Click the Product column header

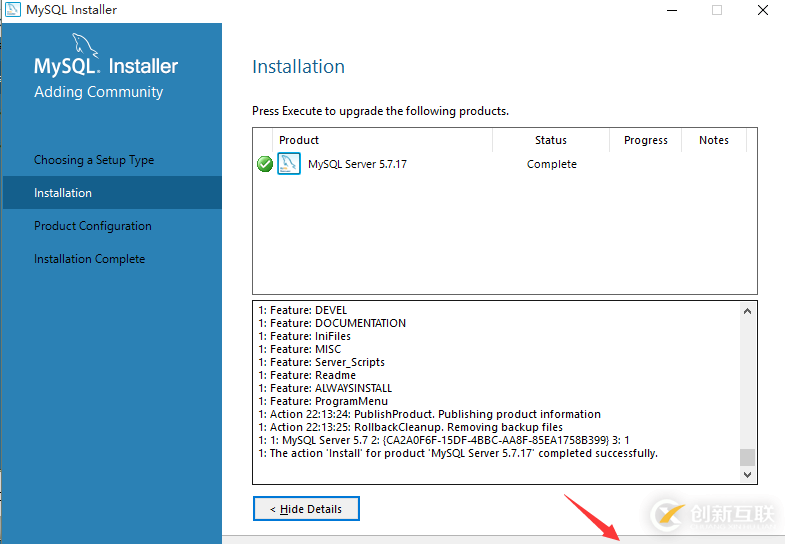(x=299, y=140)
